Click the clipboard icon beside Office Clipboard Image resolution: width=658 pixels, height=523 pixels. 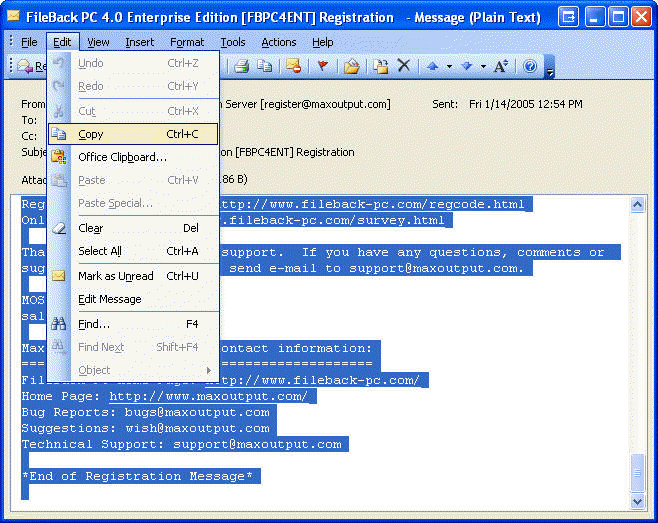[x=59, y=157]
